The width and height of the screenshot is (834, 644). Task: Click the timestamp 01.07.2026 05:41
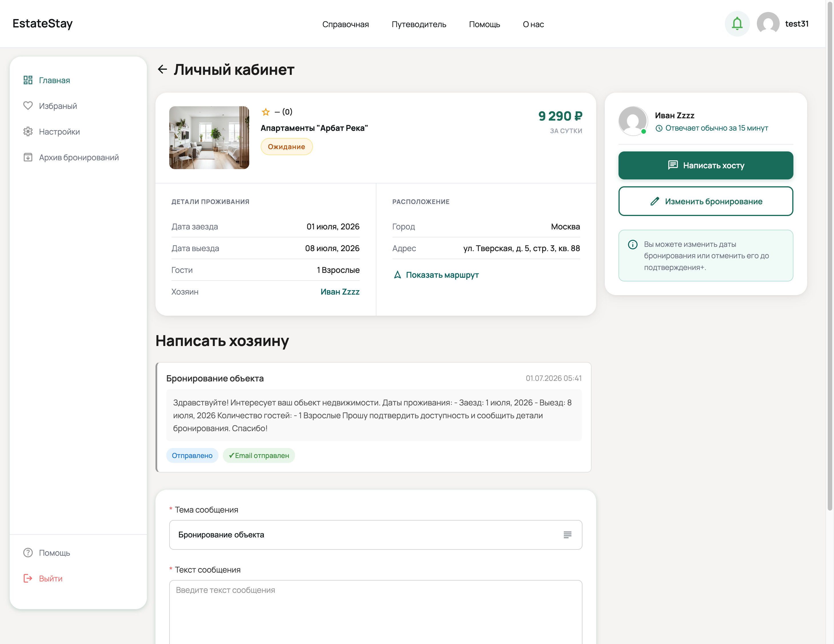554,378
